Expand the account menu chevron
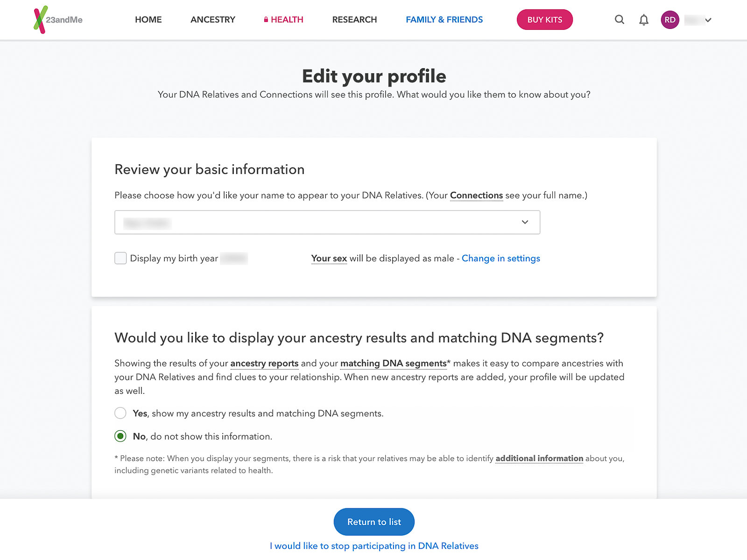The width and height of the screenshot is (747, 560). pyautogui.click(x=708, y=20)
